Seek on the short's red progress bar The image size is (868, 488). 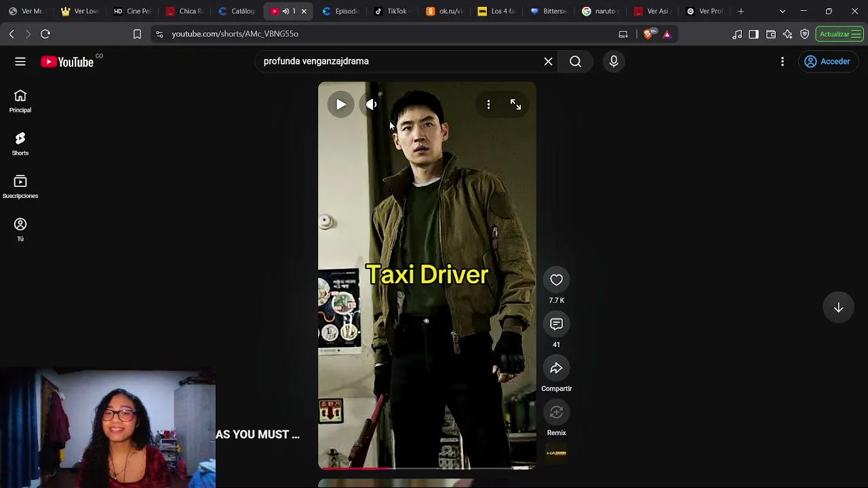[x=427, y=468]
